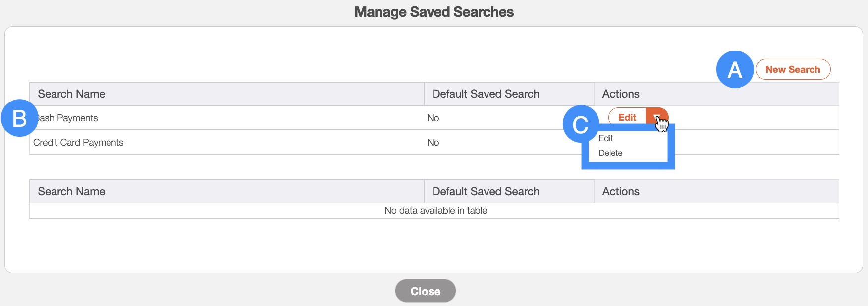Click the "No" value for Credit Card Payments

(433, 143)
